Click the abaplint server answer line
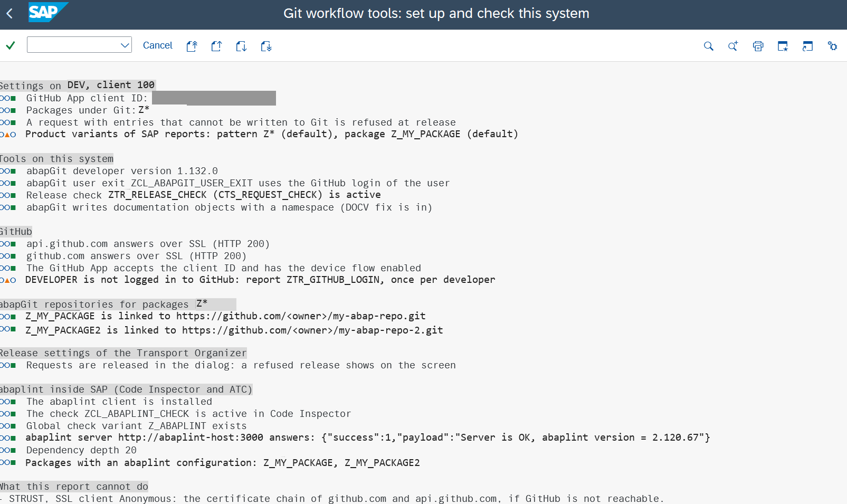847x504 pixels. click(x=368, y=438)
